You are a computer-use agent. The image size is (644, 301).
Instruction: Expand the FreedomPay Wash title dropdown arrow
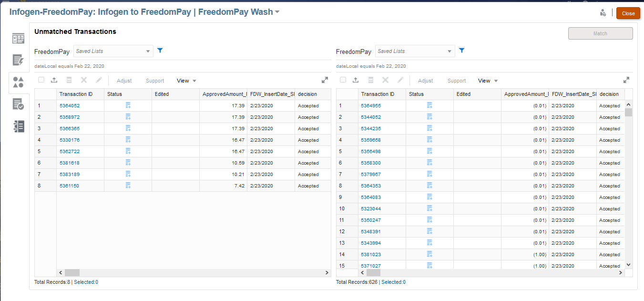pos(277,12)
